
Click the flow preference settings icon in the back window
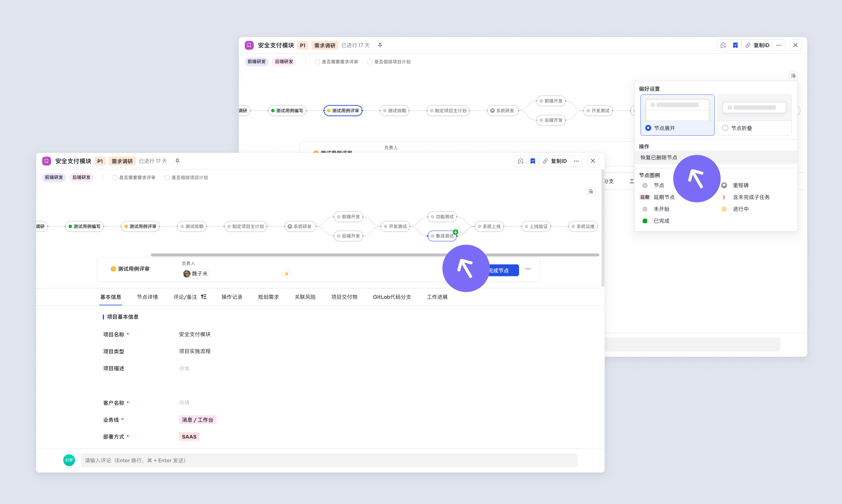coord(793,76)
